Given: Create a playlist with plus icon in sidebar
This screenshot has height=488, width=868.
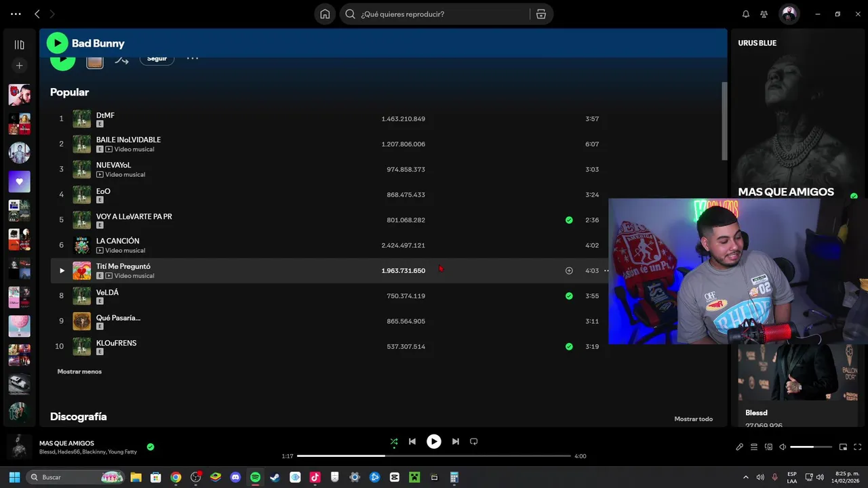Looking at the screenshot, I should tap(19, 66).
